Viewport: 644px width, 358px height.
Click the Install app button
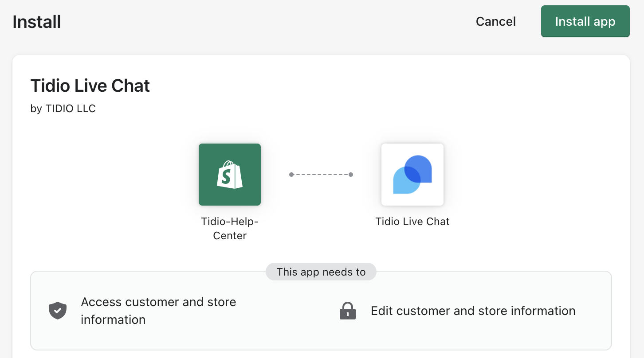coord(585,21)
